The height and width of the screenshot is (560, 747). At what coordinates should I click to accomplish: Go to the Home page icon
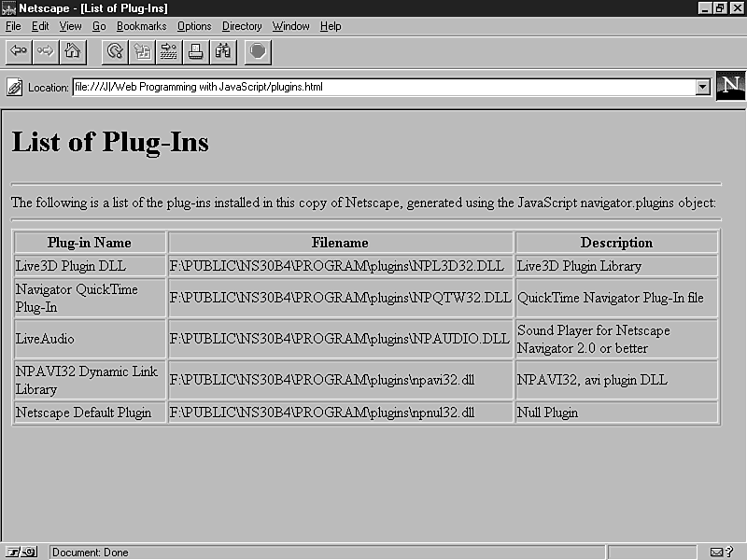pyautogui.click(x=72, y=51)
